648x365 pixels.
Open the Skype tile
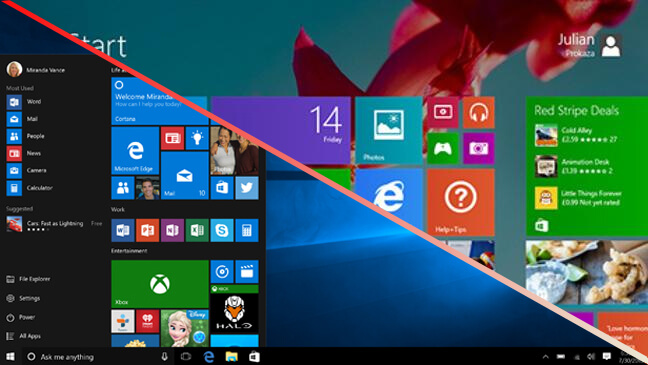pos(222,230)
